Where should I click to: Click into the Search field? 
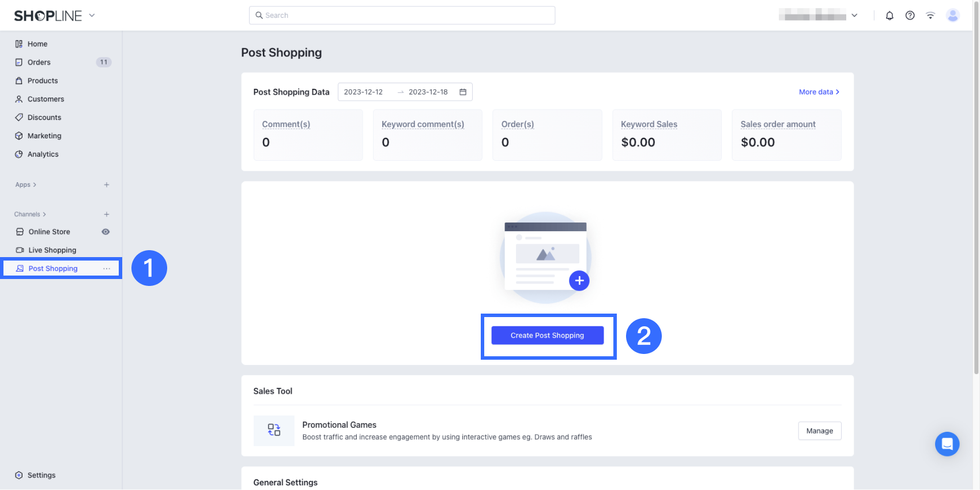[402, 16]
